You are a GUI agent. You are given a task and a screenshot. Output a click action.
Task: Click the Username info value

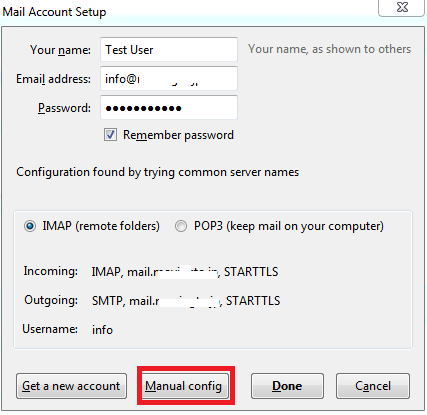[x=102, y=330]
